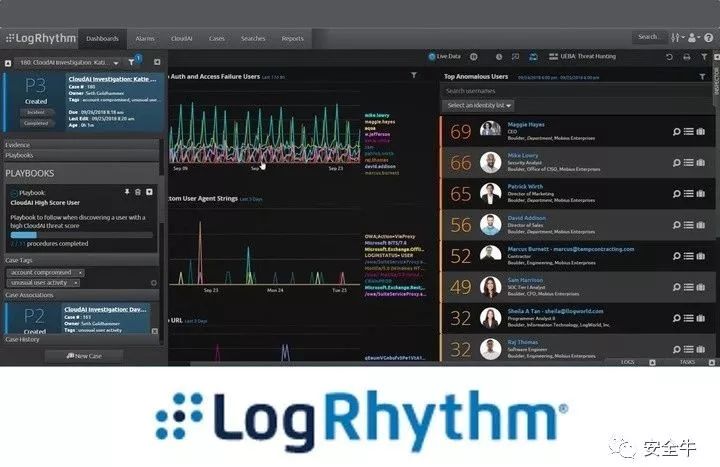Filter the Top Anomalous Users widget

pos(702,77)
